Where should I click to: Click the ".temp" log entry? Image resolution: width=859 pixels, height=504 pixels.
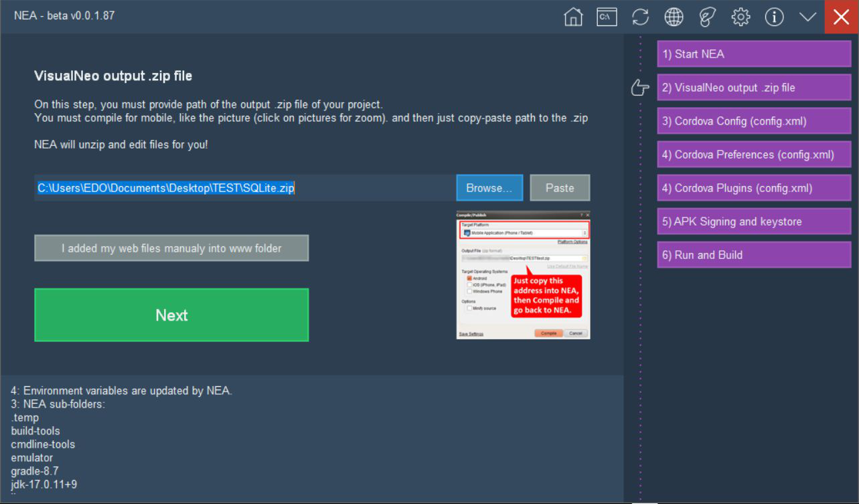(25, 418)
